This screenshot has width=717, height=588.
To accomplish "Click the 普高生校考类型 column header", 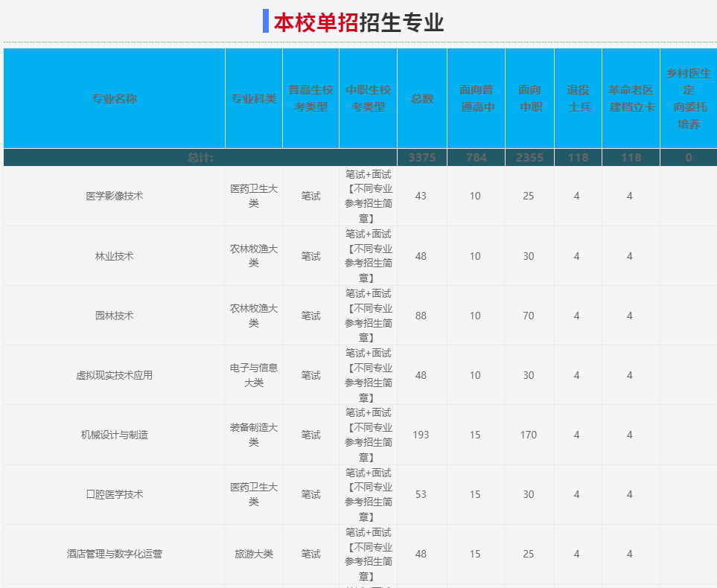I will [311, 98].
